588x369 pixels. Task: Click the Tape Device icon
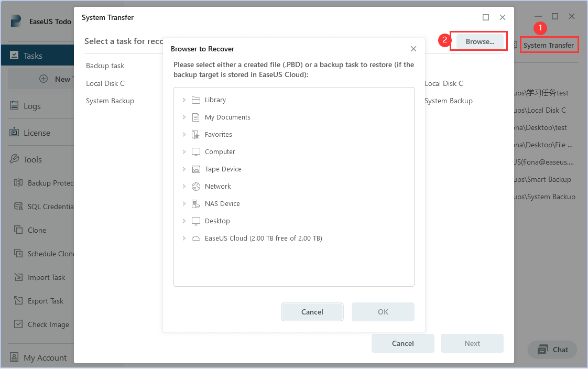click(x=196, y=169)
